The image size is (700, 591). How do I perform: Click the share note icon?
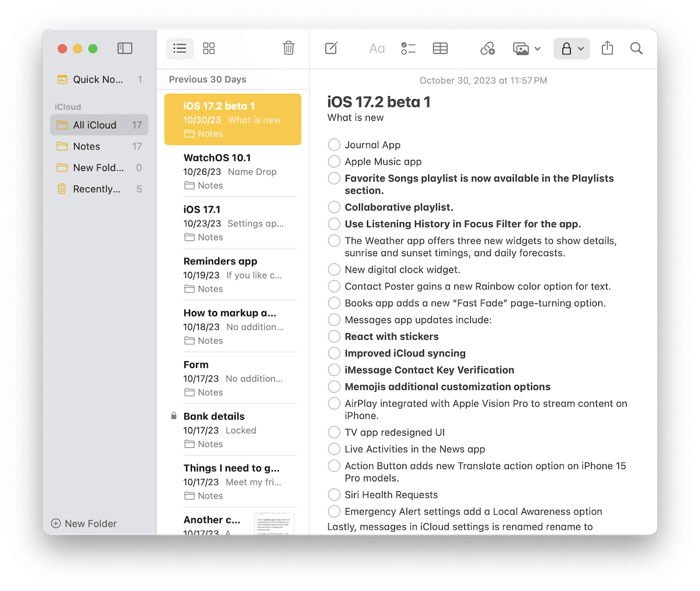pyautogui.click(x=607, y=48)
